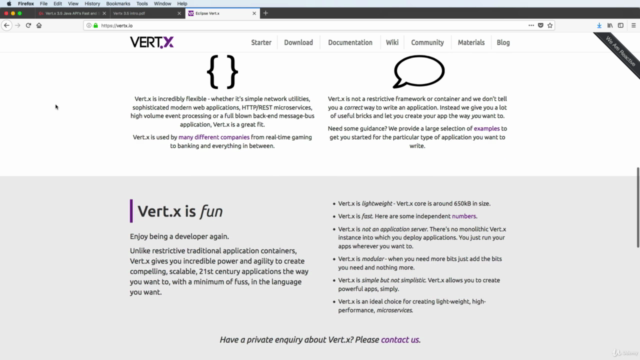Open the Apple menu

(9, 3)
